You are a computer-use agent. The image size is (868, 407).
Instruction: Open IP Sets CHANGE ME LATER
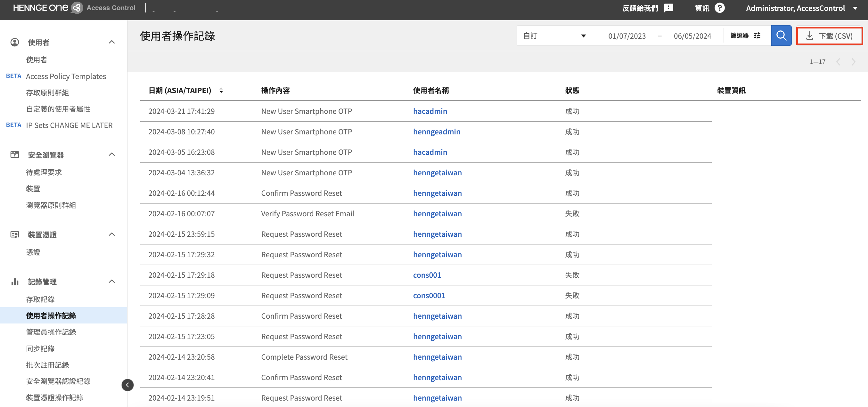point(70,125)
